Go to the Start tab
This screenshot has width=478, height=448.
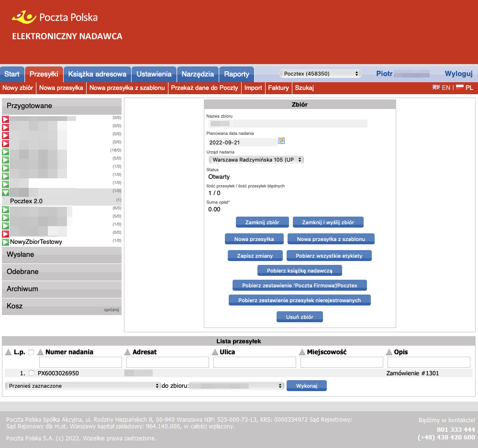point(12,74)
